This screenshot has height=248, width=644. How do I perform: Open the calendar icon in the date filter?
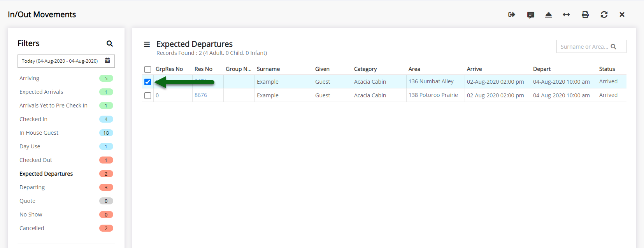[x=107, y=61]
